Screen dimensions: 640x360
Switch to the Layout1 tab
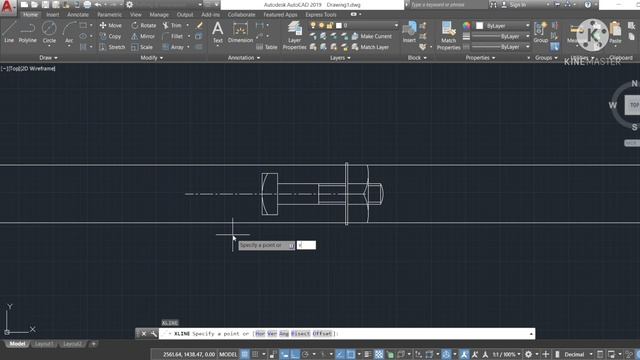[44, 344]
